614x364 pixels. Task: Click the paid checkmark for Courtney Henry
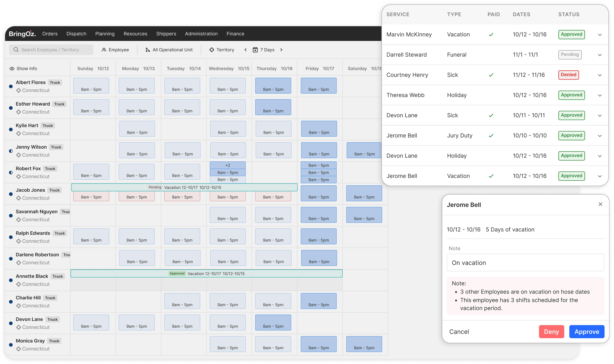491,75
